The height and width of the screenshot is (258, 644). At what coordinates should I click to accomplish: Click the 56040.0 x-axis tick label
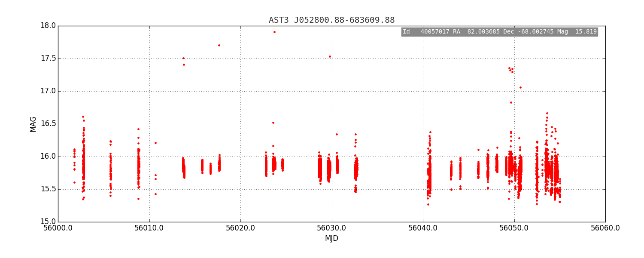tap(423, 228)
